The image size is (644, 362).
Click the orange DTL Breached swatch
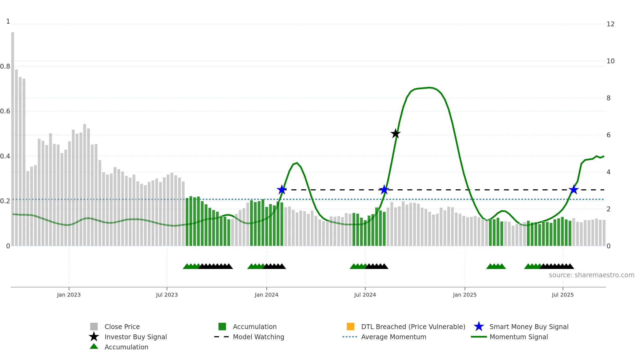click(x=350, y=327)
